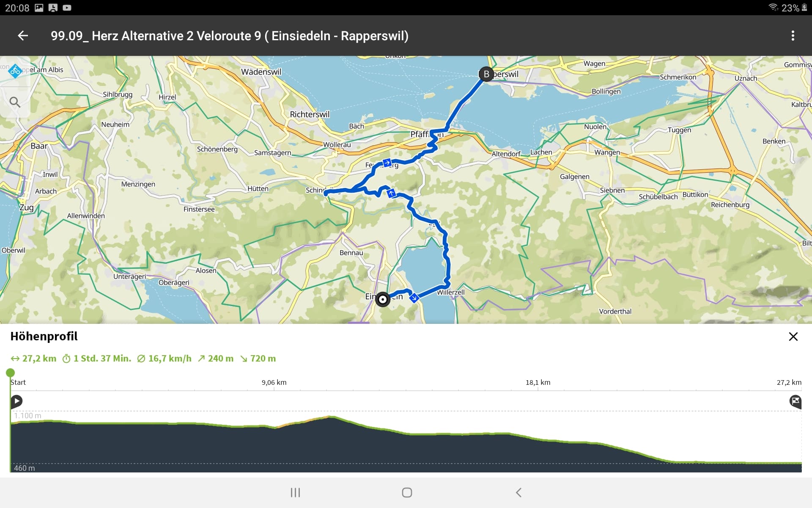Tap the Wädenswil label on map
812x508 pixels.
(x=261, y=72)
